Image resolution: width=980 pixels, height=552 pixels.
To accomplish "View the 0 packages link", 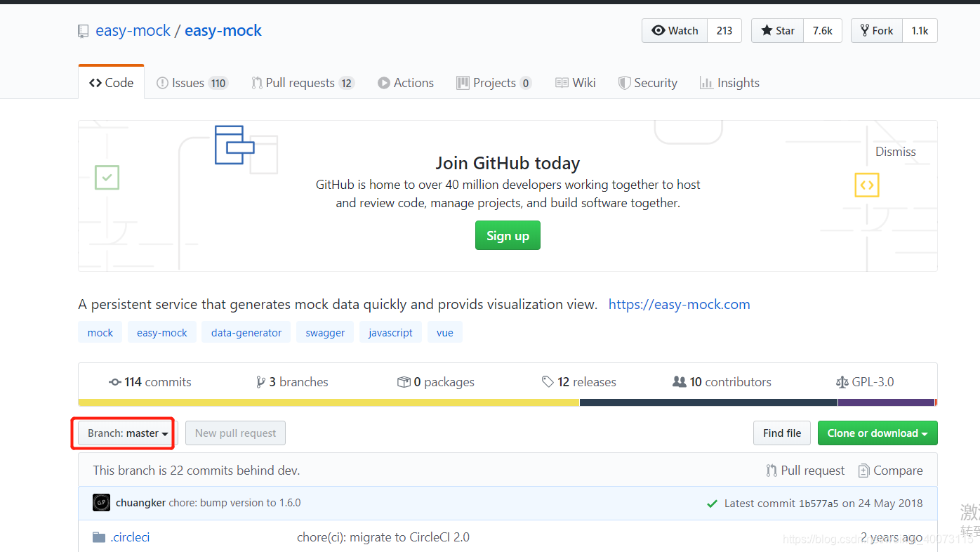I will (436, 382).
